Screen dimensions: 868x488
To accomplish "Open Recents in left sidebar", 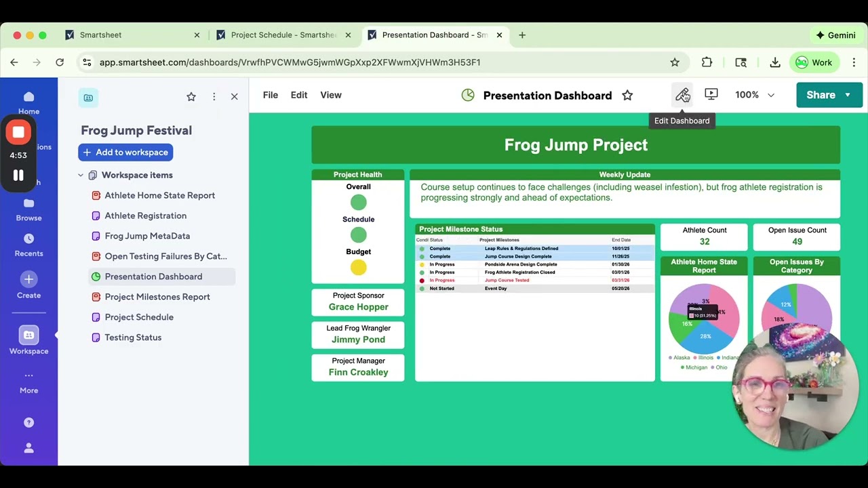I will coord(28,245).
